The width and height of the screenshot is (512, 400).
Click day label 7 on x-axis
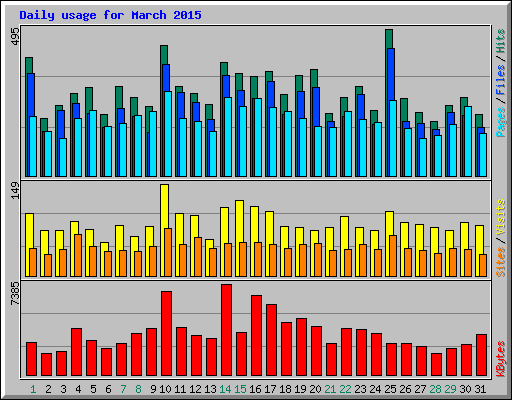click(x=123, y=389)
